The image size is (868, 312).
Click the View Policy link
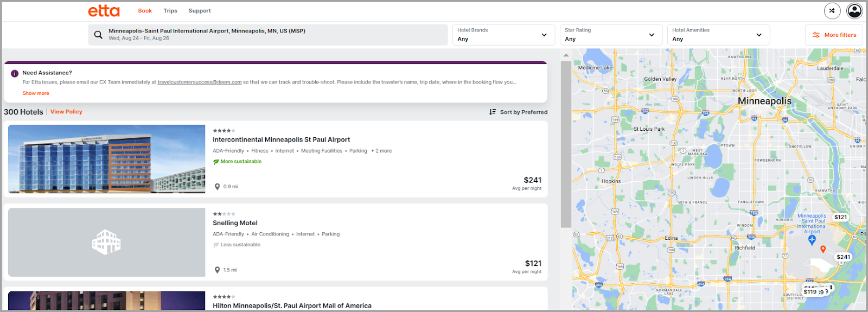tap(66, 112)
